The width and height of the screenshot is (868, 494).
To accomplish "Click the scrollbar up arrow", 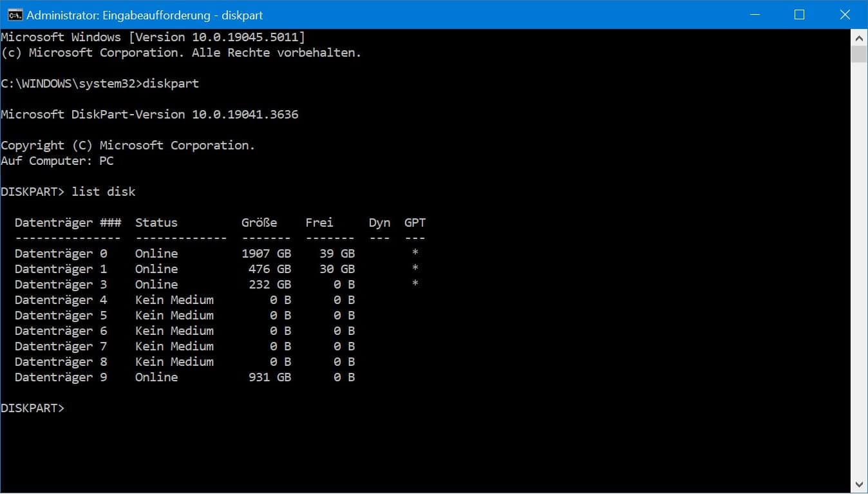I will (x=859, y=37).
